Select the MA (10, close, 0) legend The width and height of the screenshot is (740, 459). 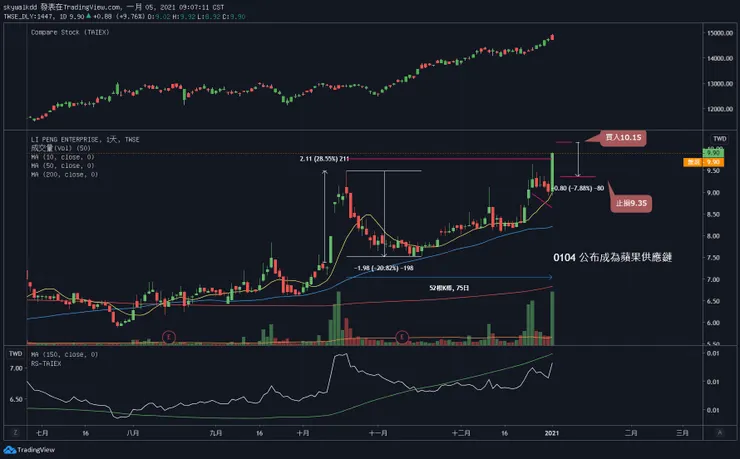[x=62, y=157]
